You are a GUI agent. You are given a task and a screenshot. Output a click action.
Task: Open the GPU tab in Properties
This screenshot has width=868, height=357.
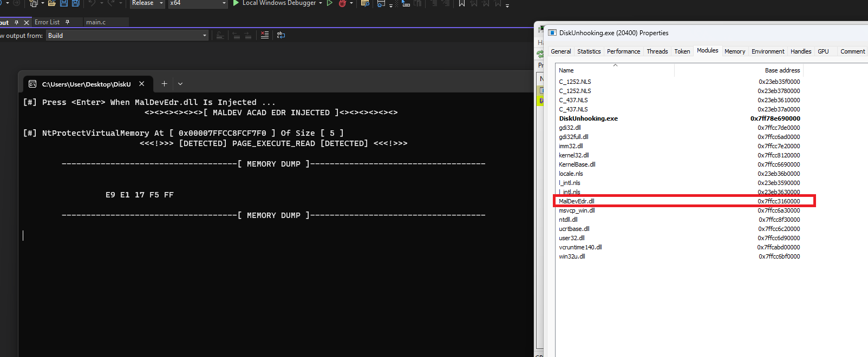click(x=823, y=51)
